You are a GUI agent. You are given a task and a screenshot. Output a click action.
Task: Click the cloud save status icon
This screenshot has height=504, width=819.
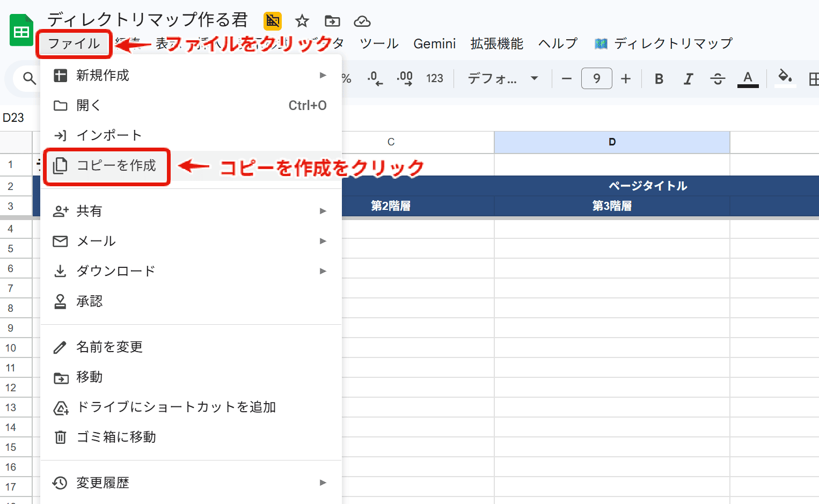362,21
